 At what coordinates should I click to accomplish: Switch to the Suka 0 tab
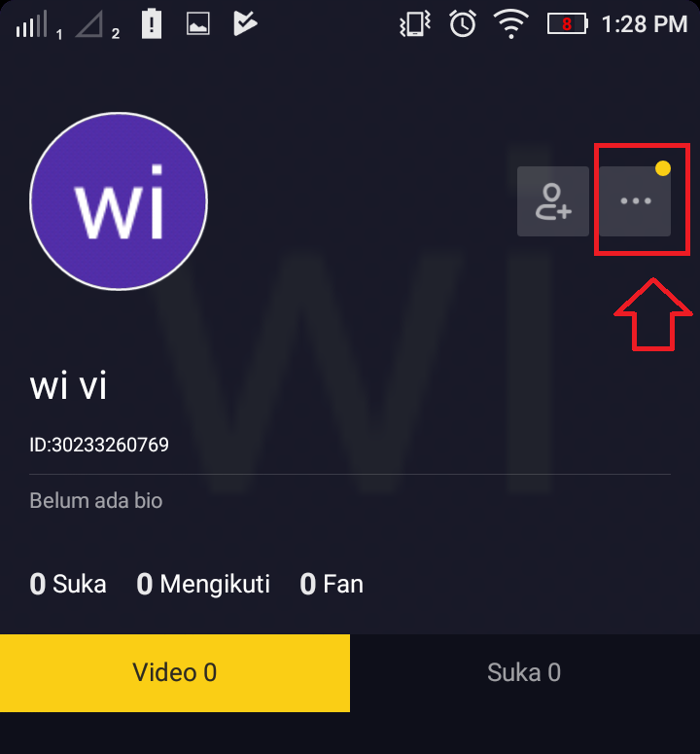pos(525,672)
